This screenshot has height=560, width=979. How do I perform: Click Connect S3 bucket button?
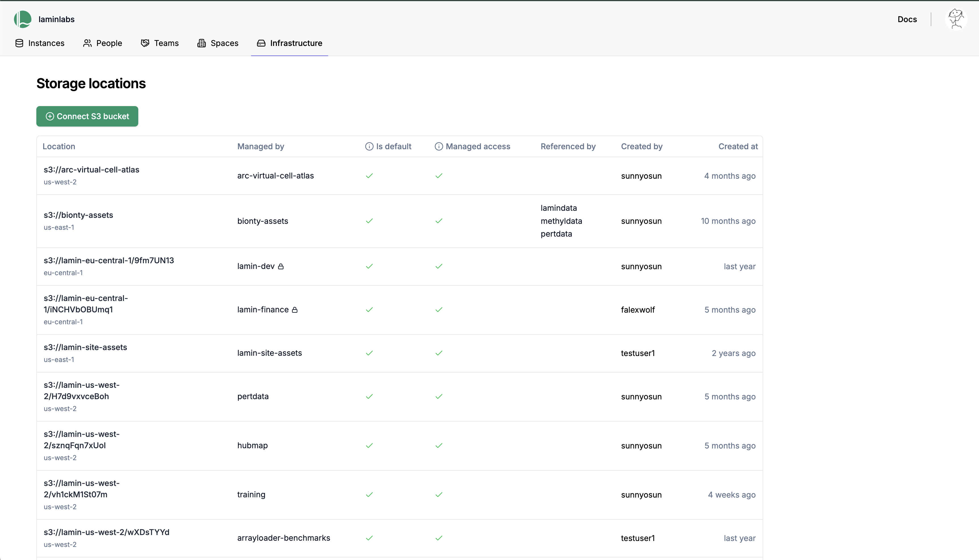pyautogui.click(x=87, y=116)
